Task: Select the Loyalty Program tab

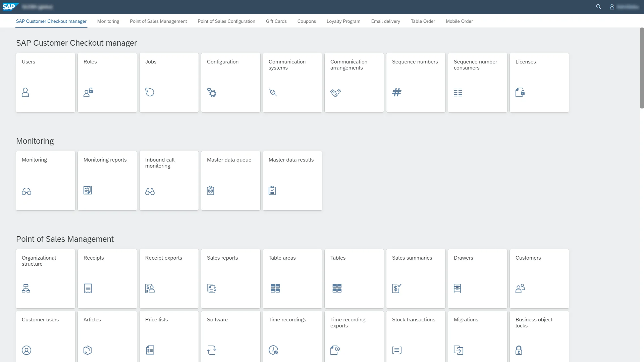Action: point(343,21)
